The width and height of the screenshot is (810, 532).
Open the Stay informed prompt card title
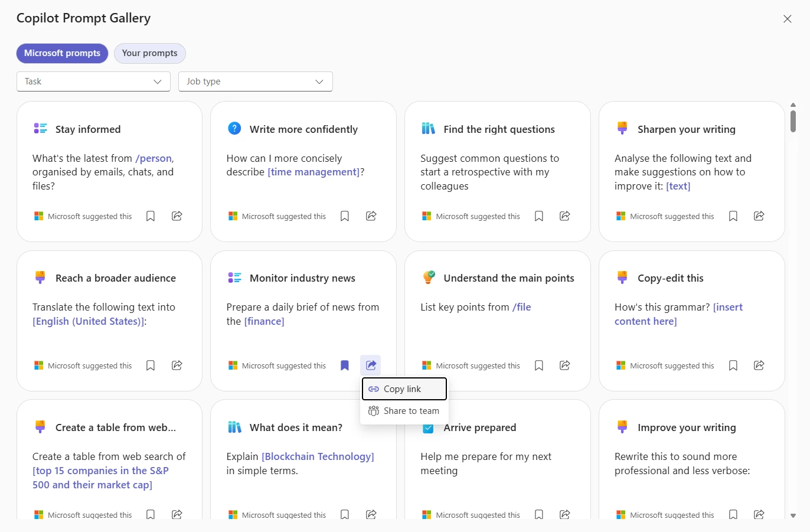(88, 129)
